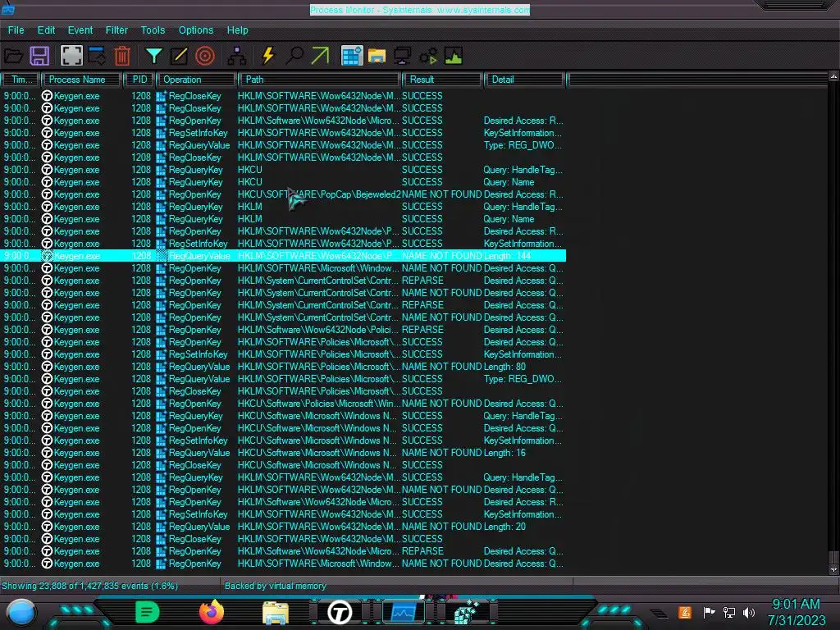
Task: Click the orange tray icon
Action: pos(685,612)
